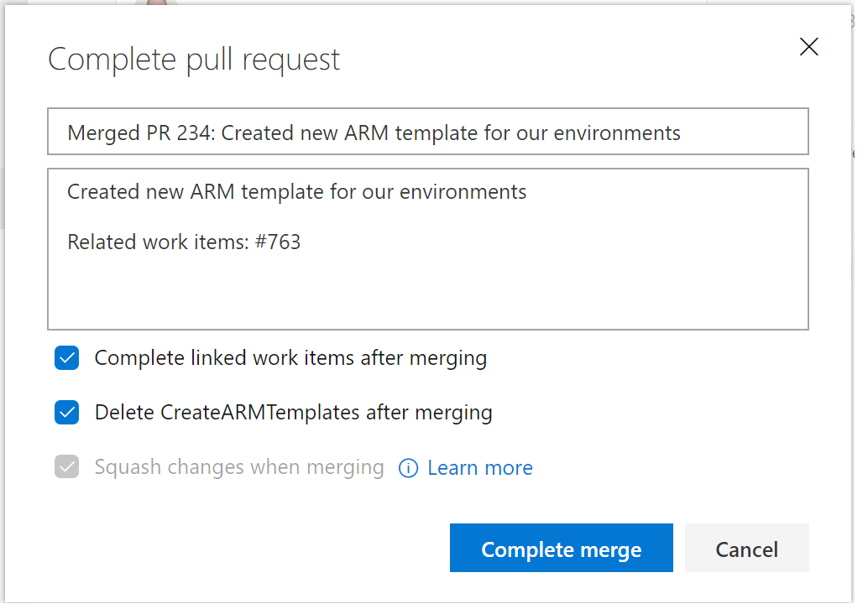The height and width of the screenshot is (609, 868).
Task: Open the Learn more link
Action: (x=479, y=468)
